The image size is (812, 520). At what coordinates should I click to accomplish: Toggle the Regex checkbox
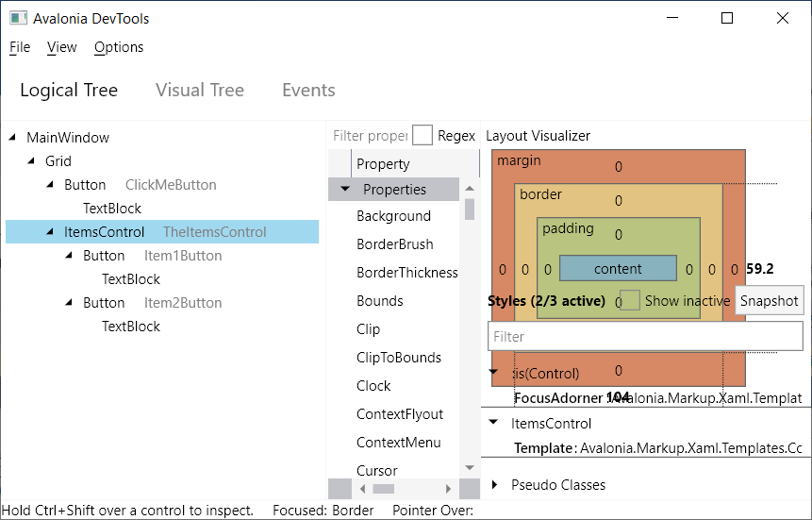click(423, 135)
